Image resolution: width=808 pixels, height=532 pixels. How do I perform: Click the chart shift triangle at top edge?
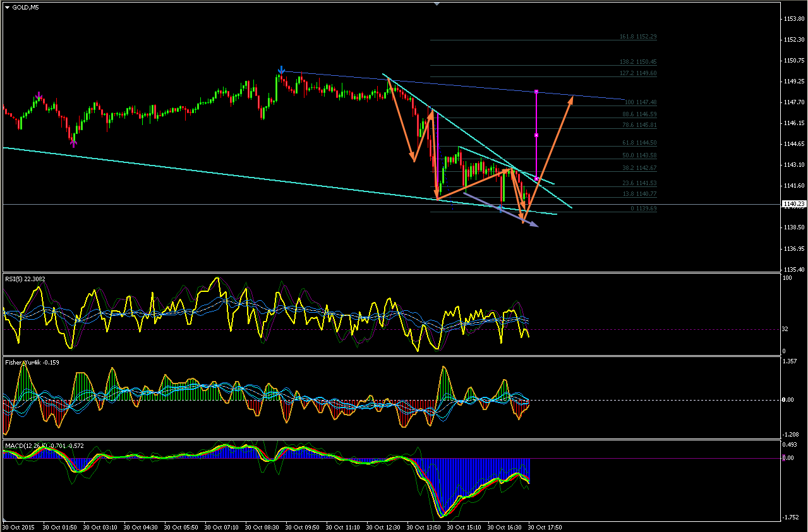[x=437, y=4]
